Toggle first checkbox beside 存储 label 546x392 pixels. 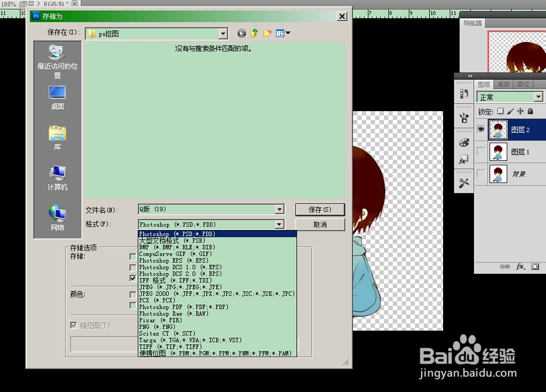(x=132, y=257)
